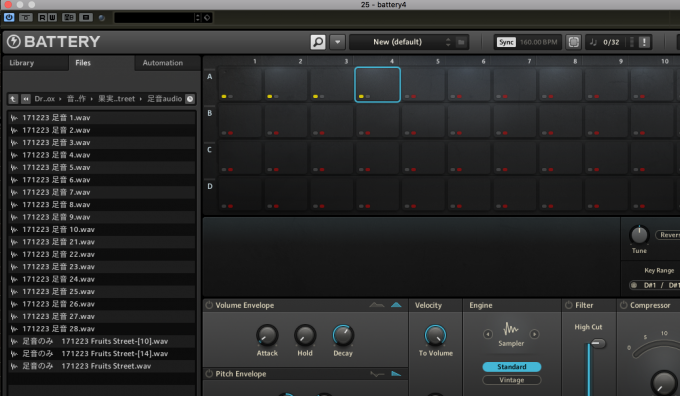Select file 171223 足音 28.wav
Screen dimensions: 680x396
(102, 329)
